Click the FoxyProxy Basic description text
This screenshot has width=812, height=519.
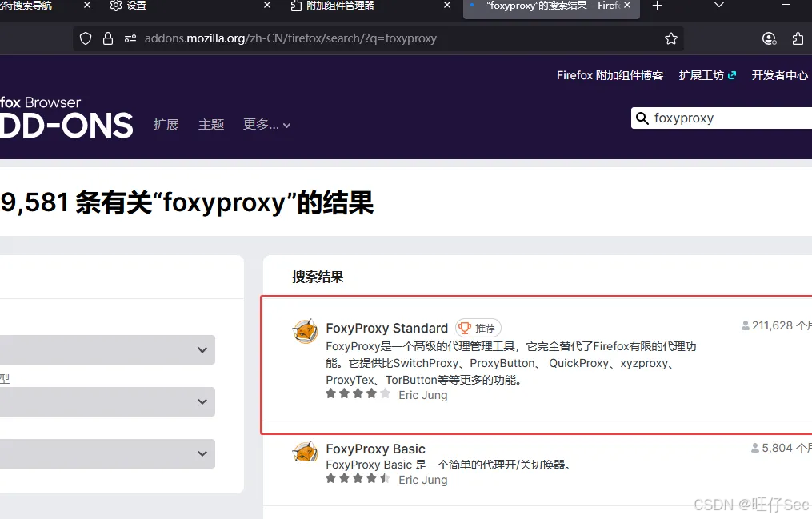450,465
